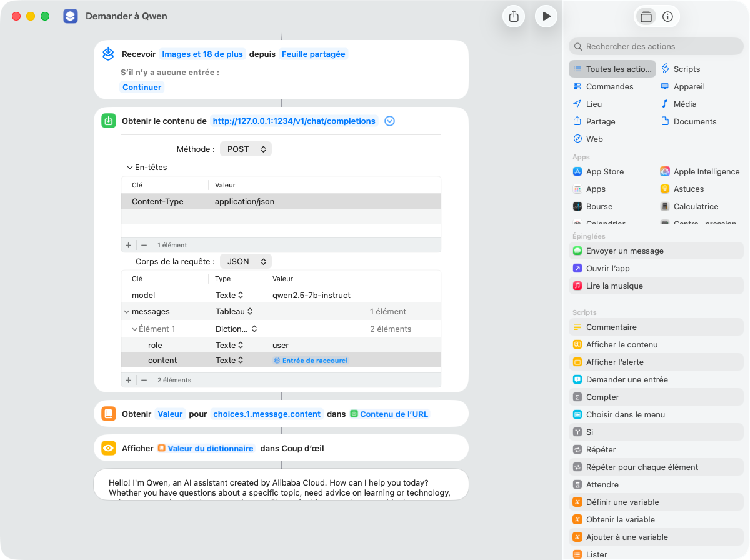Viewport: 750px width, 560px height.
Task: Select the Média category
Action: [679, 104]
